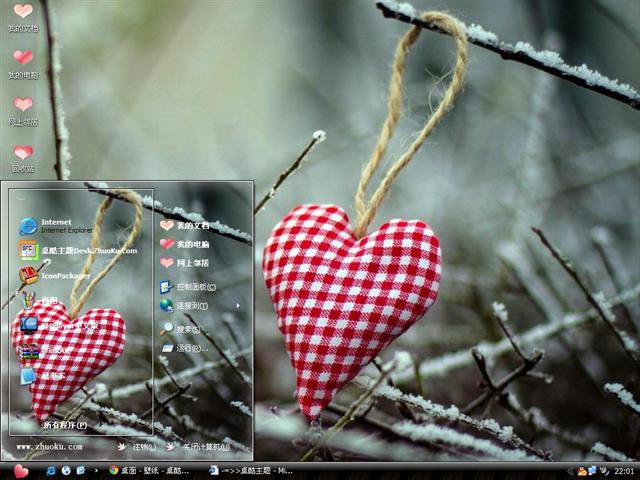Click the heart-shaped Start button
The height and width of the screenshot is (480, 640).
tap(21, 471)
